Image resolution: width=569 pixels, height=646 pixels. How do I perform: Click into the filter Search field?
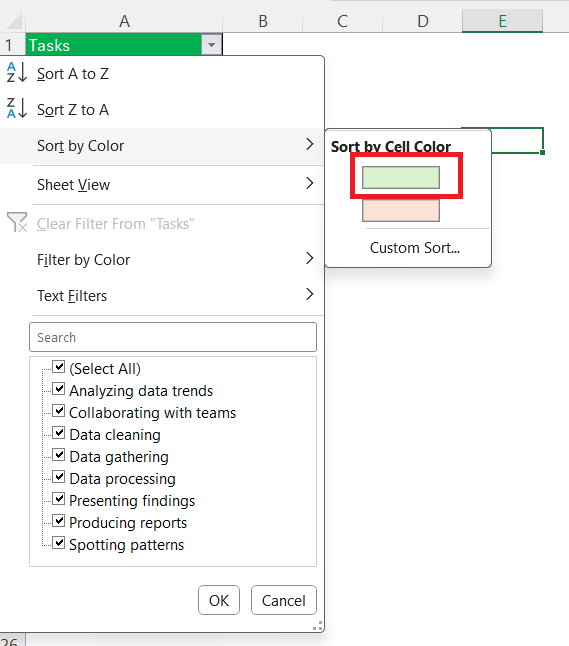(x=173, y=337)
